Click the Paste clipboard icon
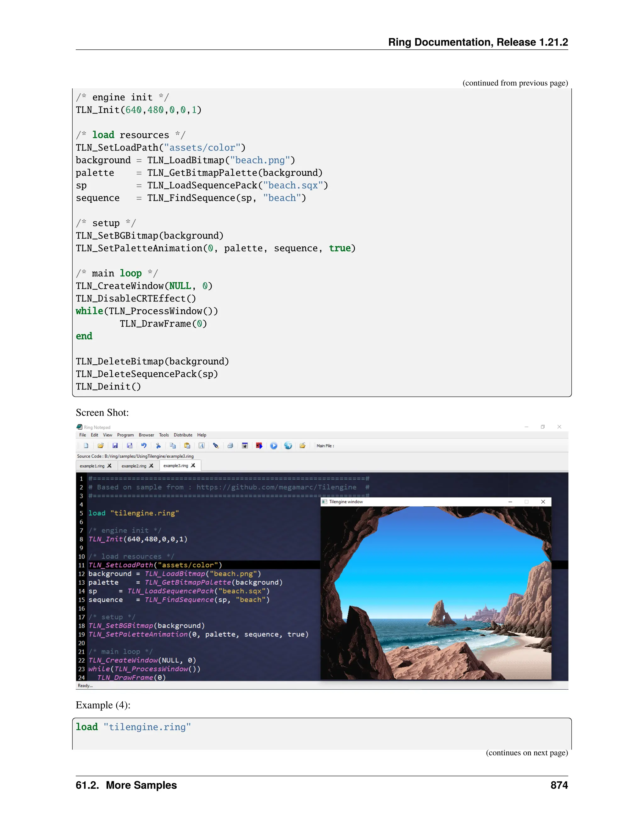 pyautogui.click(x=187, y=445)
